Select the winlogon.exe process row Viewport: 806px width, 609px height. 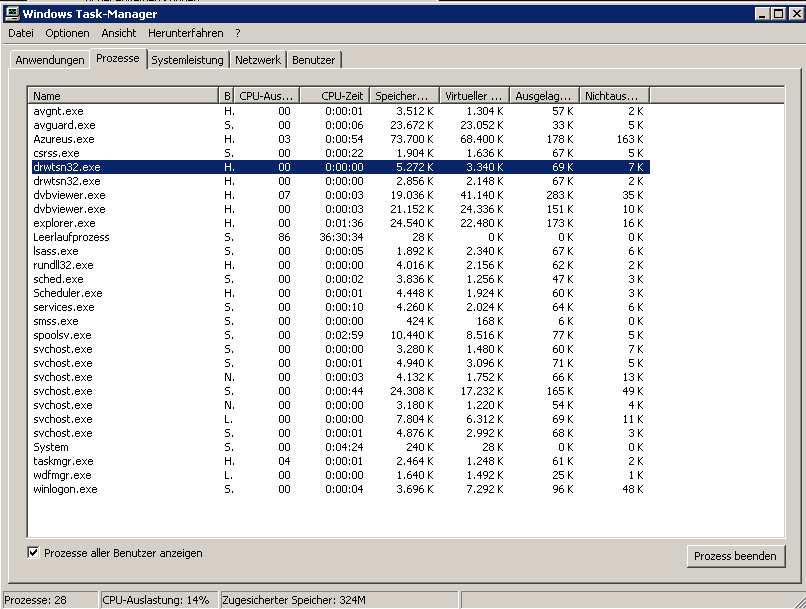65,489
